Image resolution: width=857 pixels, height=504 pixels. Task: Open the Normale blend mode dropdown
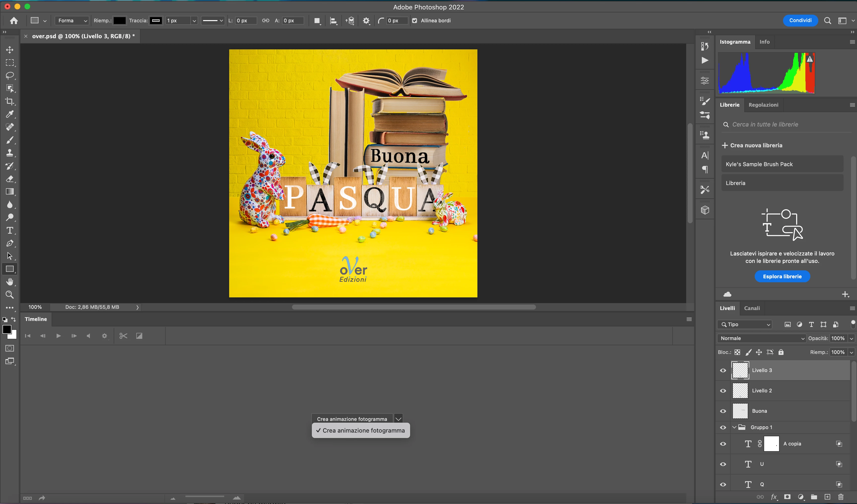tap(761, 338)
